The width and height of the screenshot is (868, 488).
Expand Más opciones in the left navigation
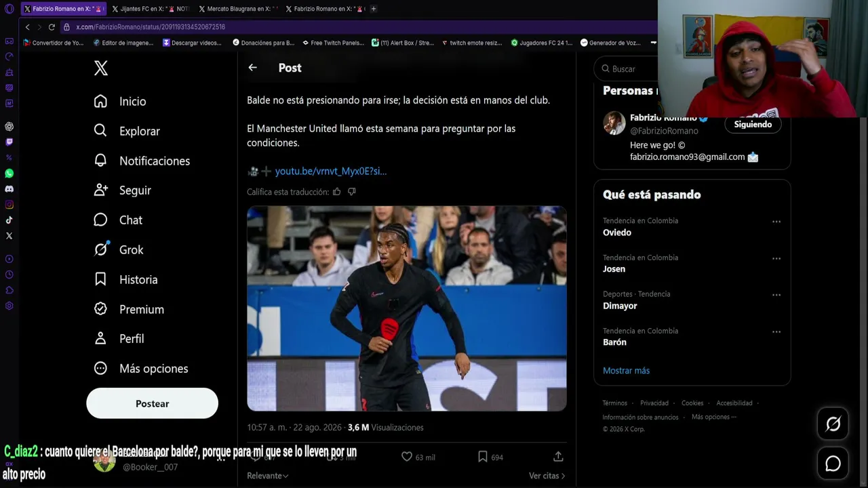(x=141, y=368)
